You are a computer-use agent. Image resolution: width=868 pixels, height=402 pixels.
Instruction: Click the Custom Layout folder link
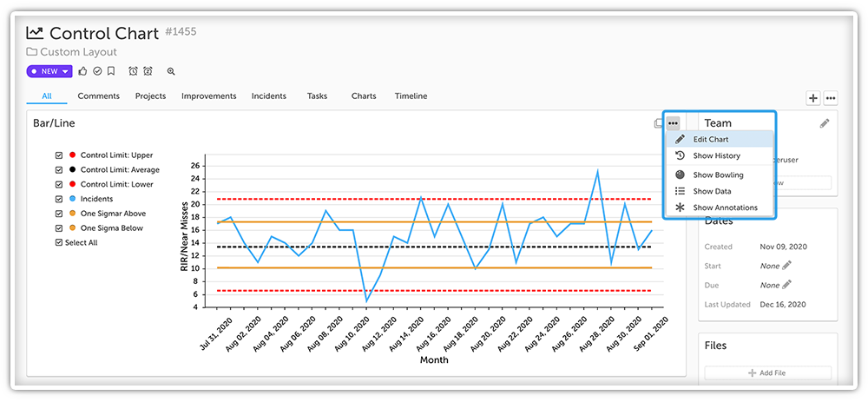click(x=78, y=52)
